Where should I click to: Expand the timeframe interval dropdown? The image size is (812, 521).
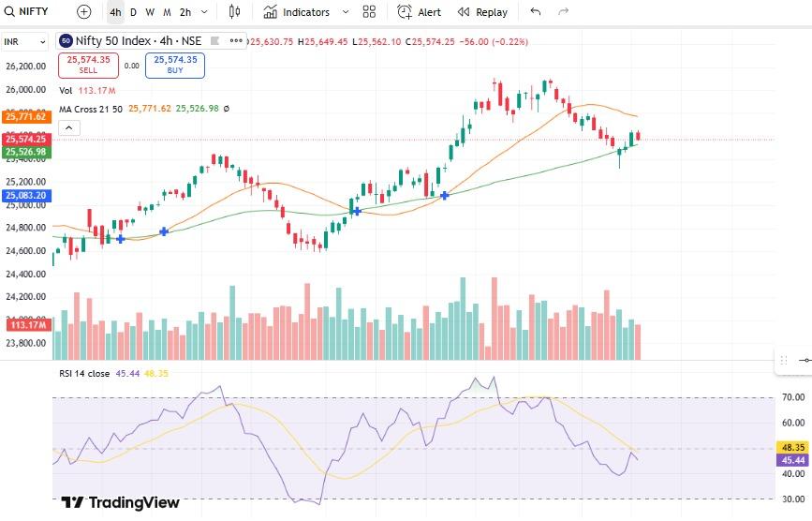204,12
